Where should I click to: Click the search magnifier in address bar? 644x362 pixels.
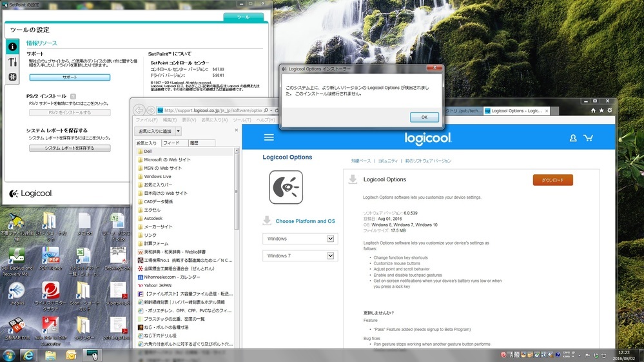pos(266,110)
